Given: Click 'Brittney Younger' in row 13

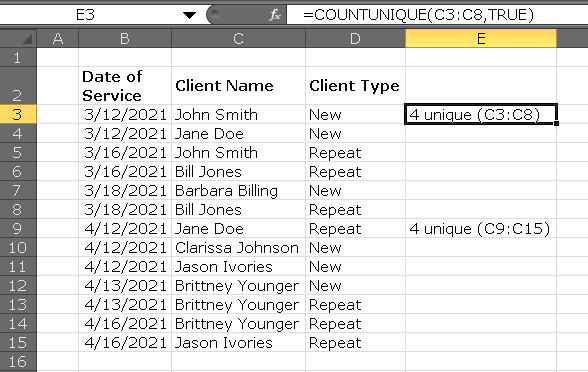Looking at the screenshot, I should tap(238, 305).
